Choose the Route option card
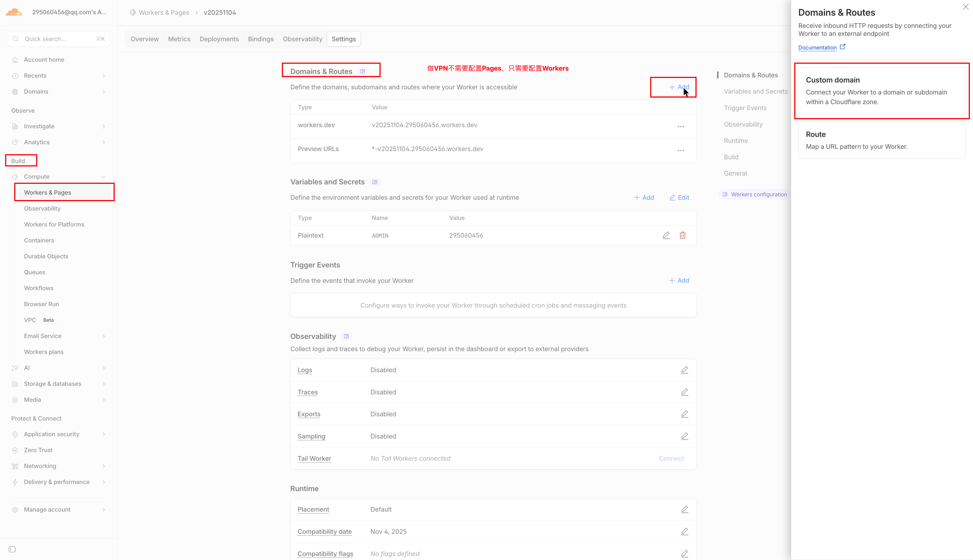This screenshot has height=560, width=973. click(x=882, y=140)
